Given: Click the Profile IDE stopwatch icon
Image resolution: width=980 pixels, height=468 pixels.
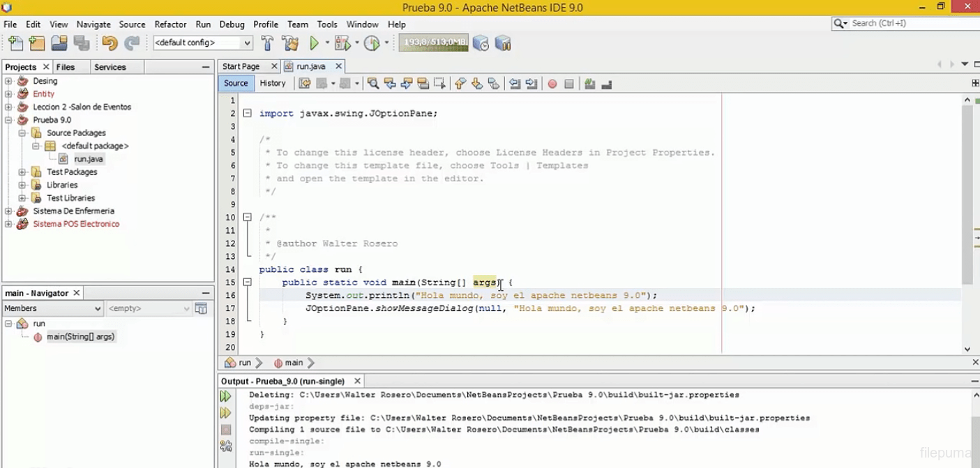Looking at the screenshot, I should (x=481, y=43).
